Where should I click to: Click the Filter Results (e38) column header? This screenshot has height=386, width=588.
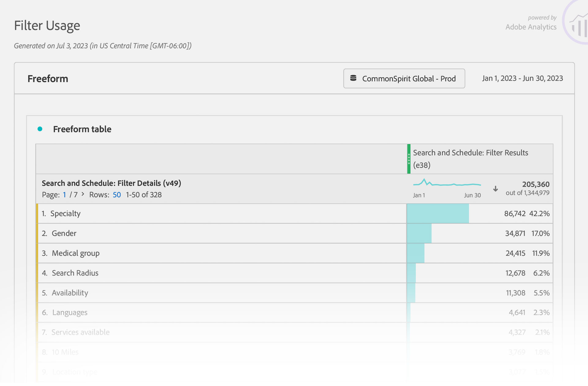pyautogui.click(x=470, y=159)
